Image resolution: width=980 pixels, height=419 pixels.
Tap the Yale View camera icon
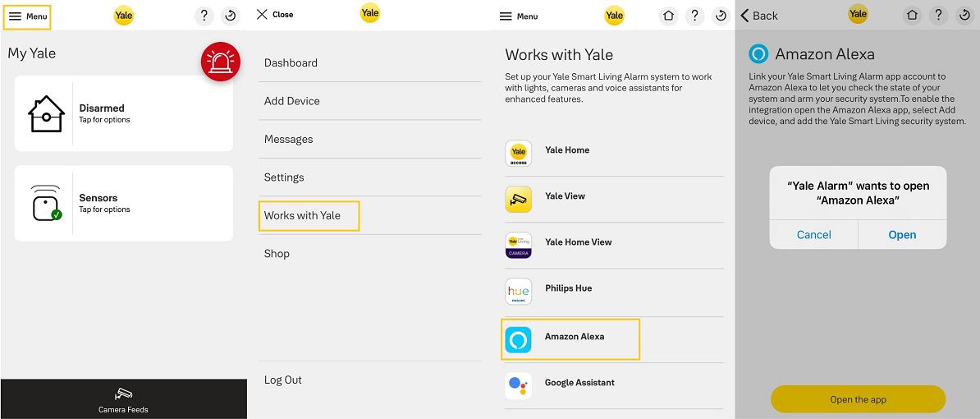tap(518, 200)
